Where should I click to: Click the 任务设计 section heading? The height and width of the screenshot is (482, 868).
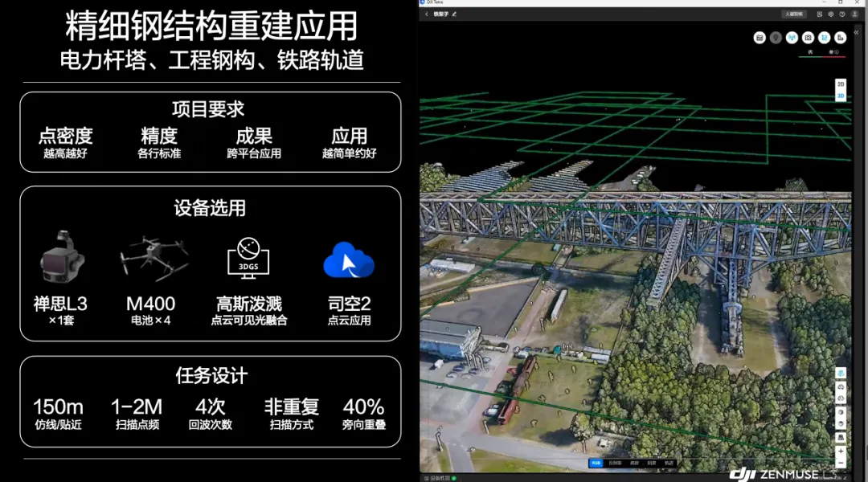click(x=211, y=376)
